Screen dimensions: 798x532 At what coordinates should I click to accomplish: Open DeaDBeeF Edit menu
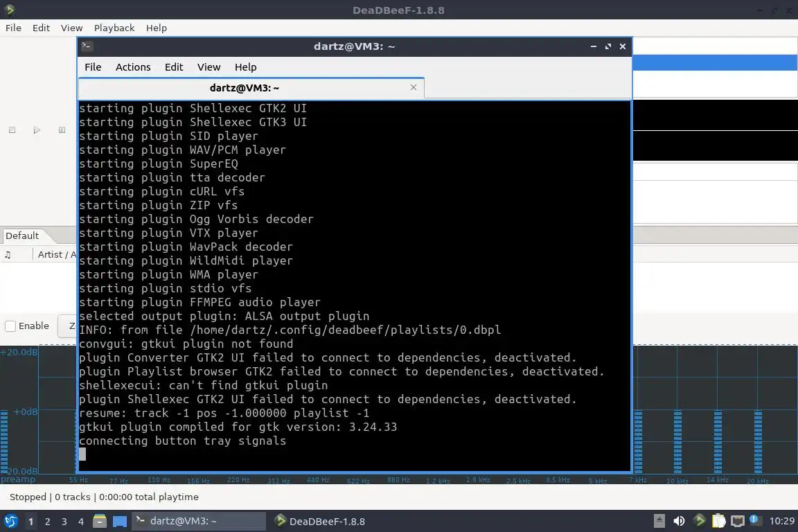42,28
